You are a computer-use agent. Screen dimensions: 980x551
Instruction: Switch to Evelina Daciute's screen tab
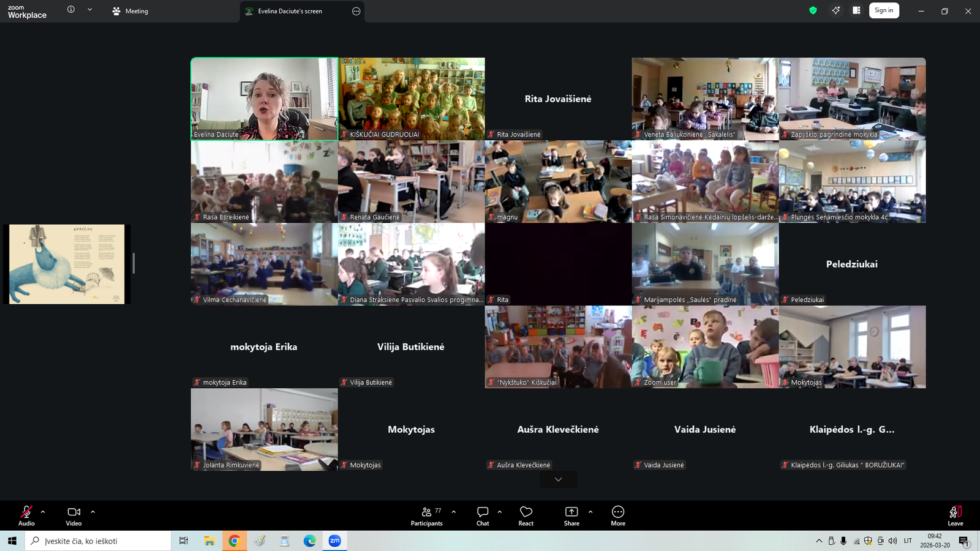click(290, 11)
